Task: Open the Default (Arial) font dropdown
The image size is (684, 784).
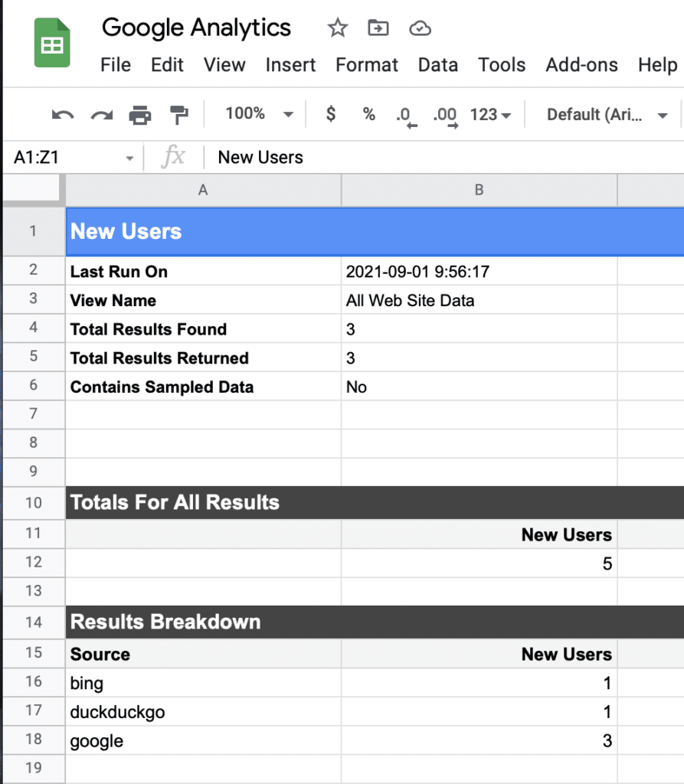Action: pos(607,115)
